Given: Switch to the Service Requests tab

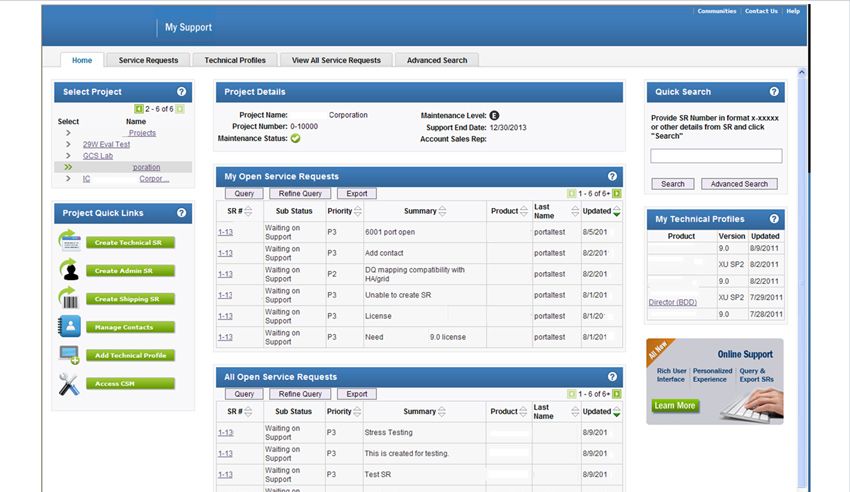Looking at the screenshot, I should click(x=148, y=60).
